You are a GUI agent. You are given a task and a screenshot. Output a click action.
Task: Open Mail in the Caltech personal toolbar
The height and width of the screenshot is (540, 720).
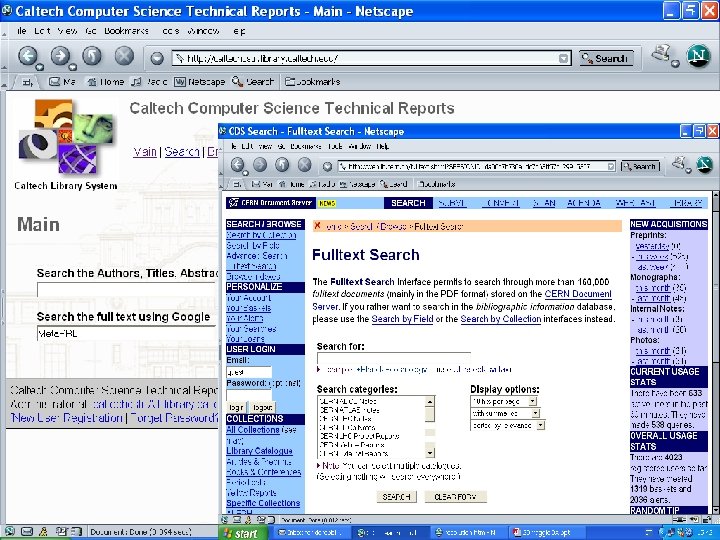coord(62,82)
